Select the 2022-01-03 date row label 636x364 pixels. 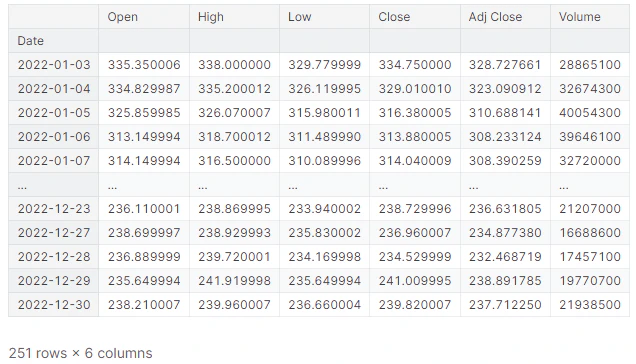(54, 65)
